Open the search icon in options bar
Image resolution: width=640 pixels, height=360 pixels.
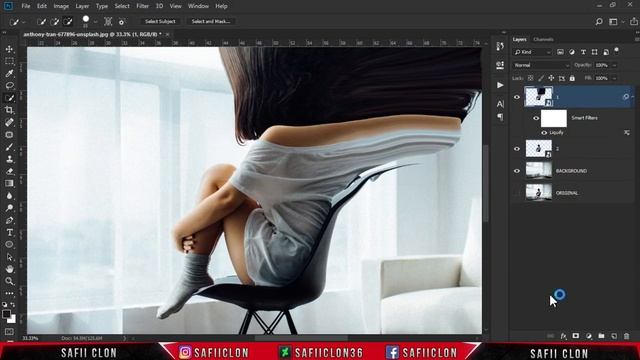click(599, 22)
